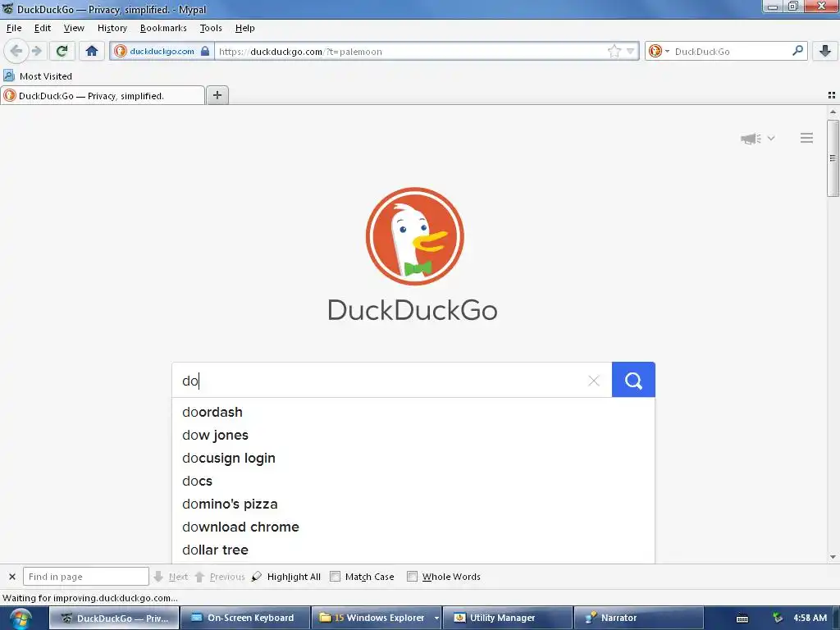The height and width of the screenshot is (630, 840).
Task: Select the dollar tree suggestion
Action: 413,550
